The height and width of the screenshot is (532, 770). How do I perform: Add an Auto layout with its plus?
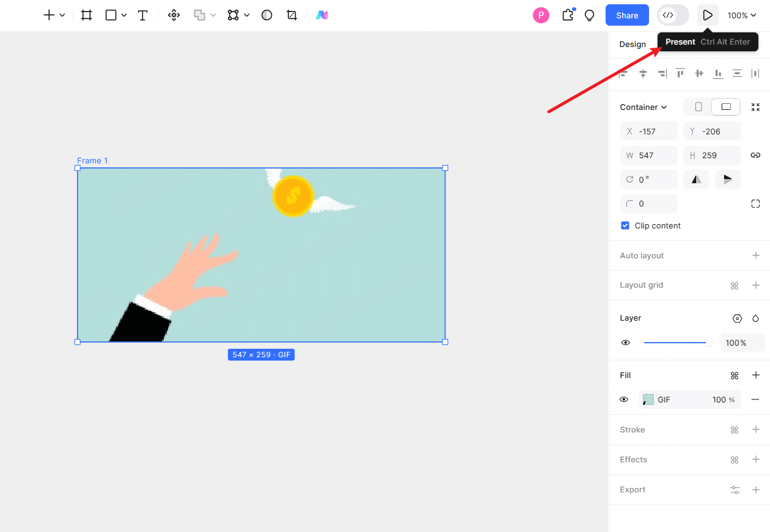pyautogui.click(x=755, y=255)
